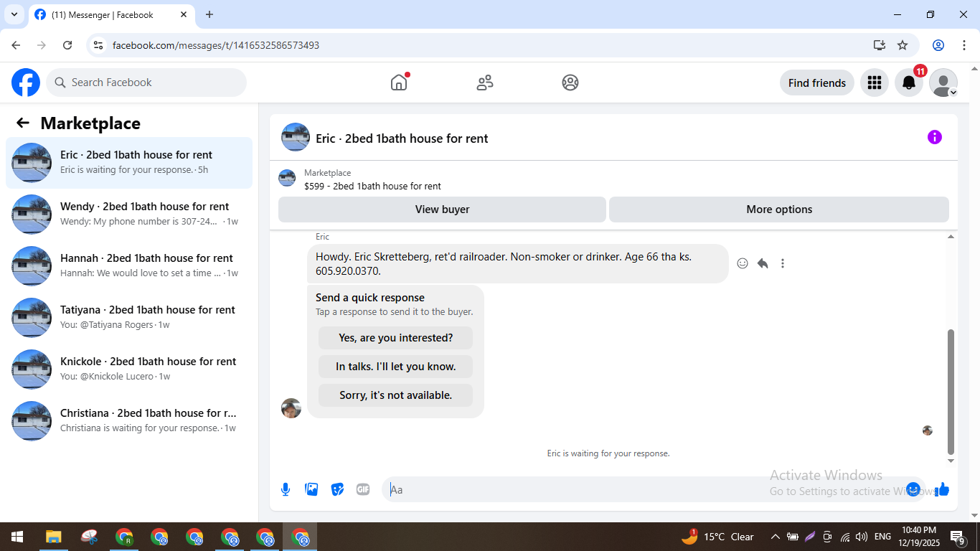Open File Explorer from taskbar
The height and width of the screenshot is (551, 980).
[54, 537]
